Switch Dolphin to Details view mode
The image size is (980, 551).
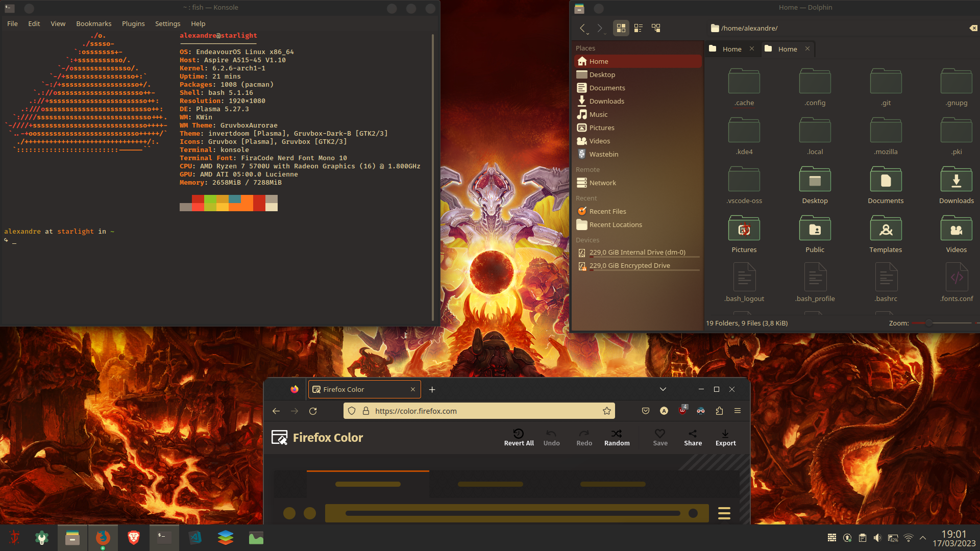click(656, 28)
